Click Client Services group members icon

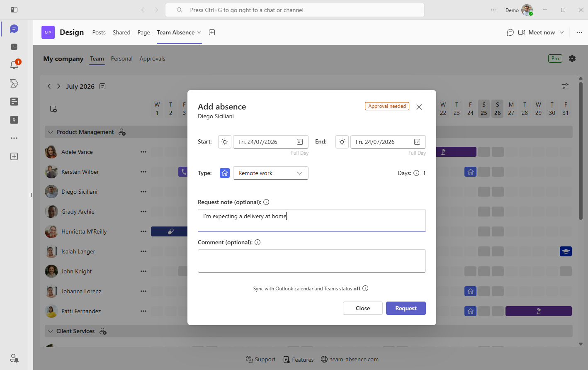(x=103, y=331)
